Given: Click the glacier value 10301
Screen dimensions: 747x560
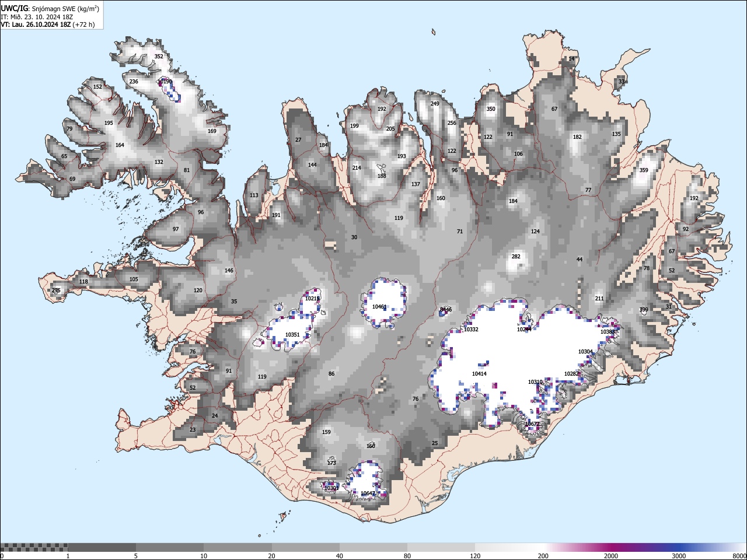Looking at the screenshot, I should click(331, 488).
